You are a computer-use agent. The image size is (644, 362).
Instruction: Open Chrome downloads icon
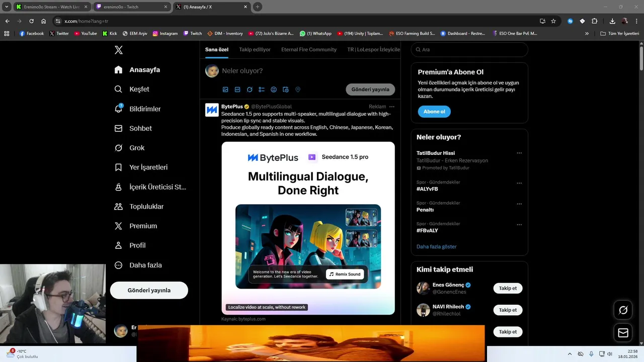[612, 21]
